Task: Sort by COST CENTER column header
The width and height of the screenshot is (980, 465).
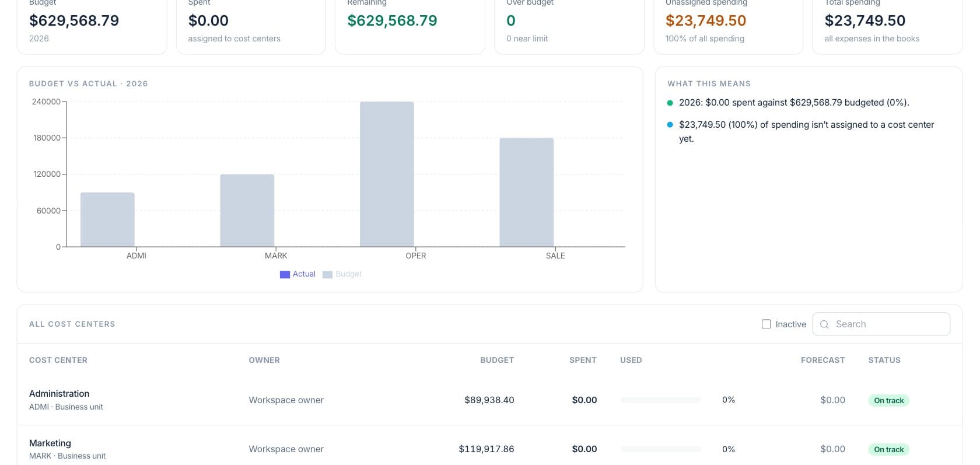Action: (58, 360)
